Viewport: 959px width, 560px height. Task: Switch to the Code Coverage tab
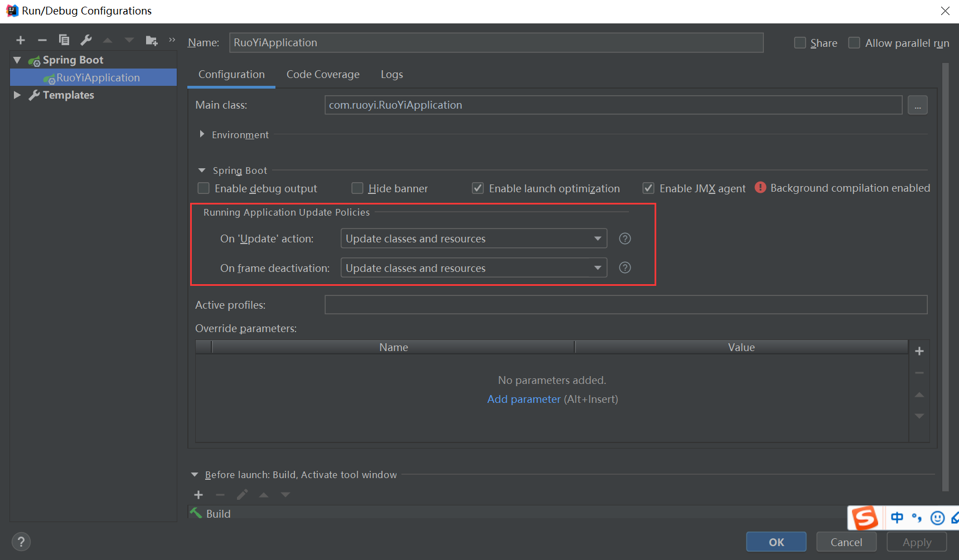click(323, 74)
